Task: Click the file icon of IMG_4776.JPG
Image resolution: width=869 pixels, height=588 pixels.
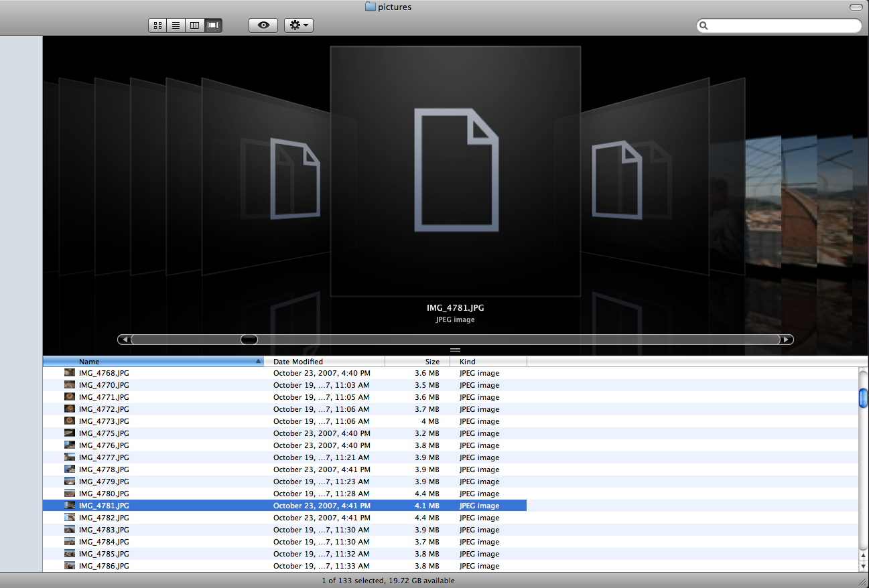Action: pos(70,445)
